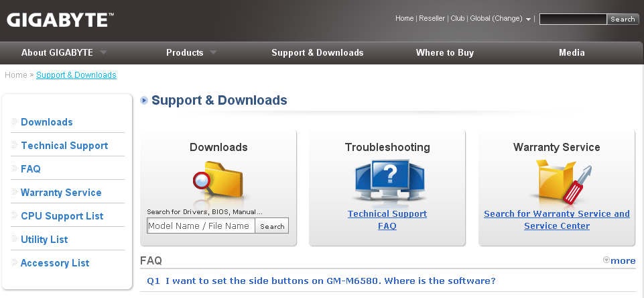The height and width of the screenshot is (298, 644).
Task: Click the Global (Change) link
Action: tap(496, 19)
